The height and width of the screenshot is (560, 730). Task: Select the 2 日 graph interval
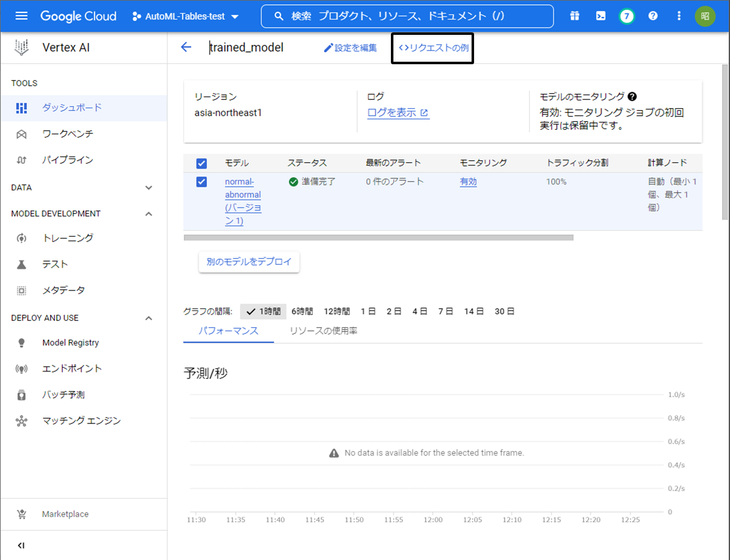click(394, 311)
